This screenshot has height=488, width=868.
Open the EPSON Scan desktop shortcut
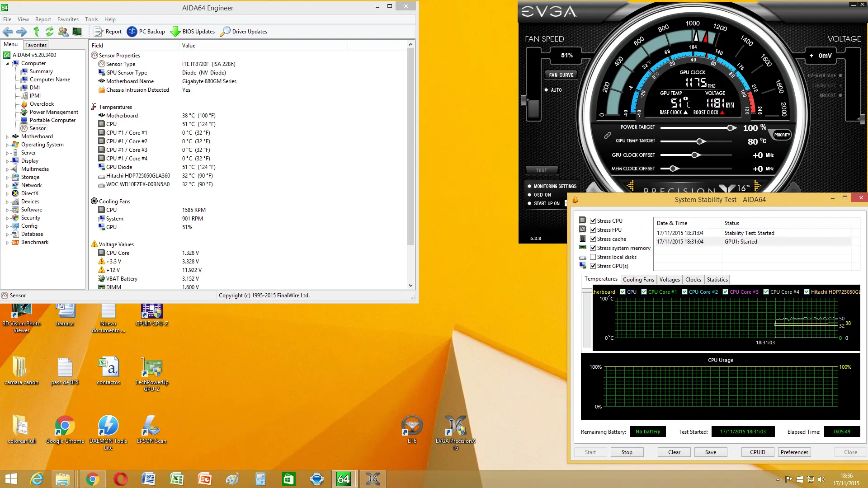pyautogui.click(x=152, y=429)
